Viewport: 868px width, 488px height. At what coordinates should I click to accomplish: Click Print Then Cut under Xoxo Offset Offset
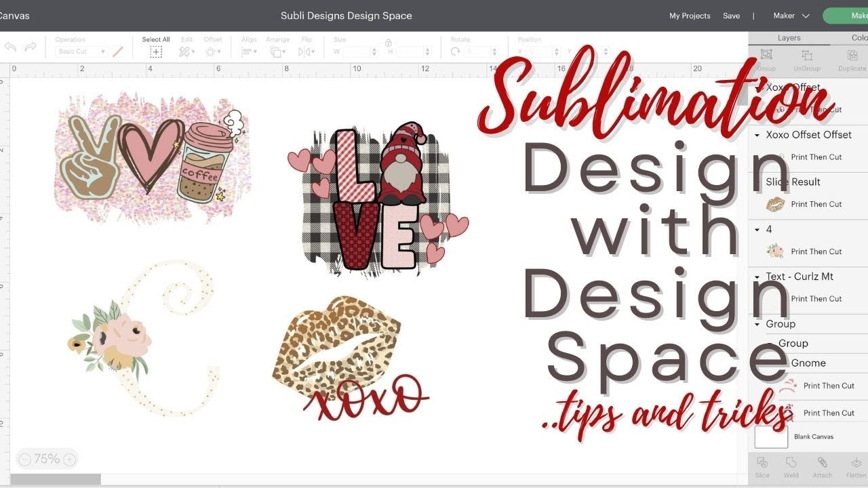point(816,157)
